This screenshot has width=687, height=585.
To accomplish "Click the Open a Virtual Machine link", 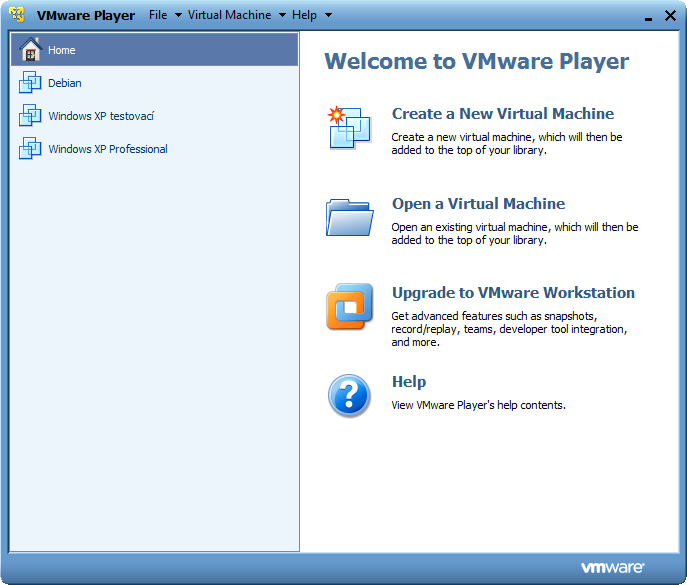I will 478,204.
